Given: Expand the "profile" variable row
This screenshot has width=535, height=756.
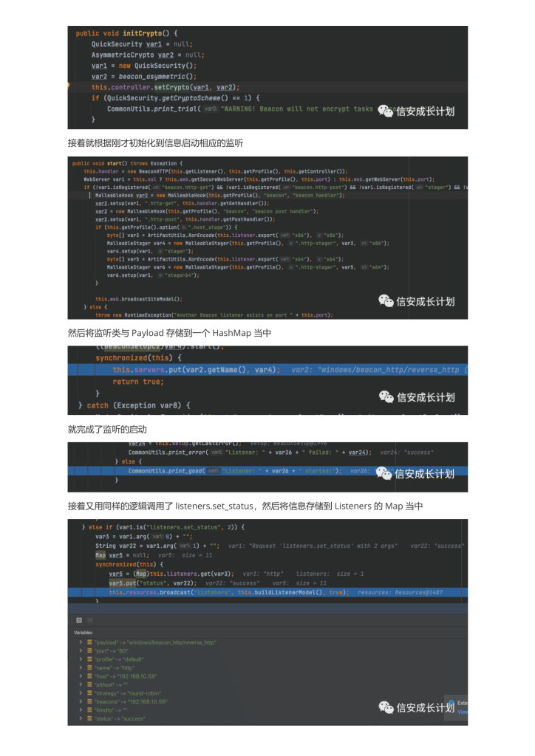Looking at the screenshot, I should pyautogui.click(x=81, y=659).
